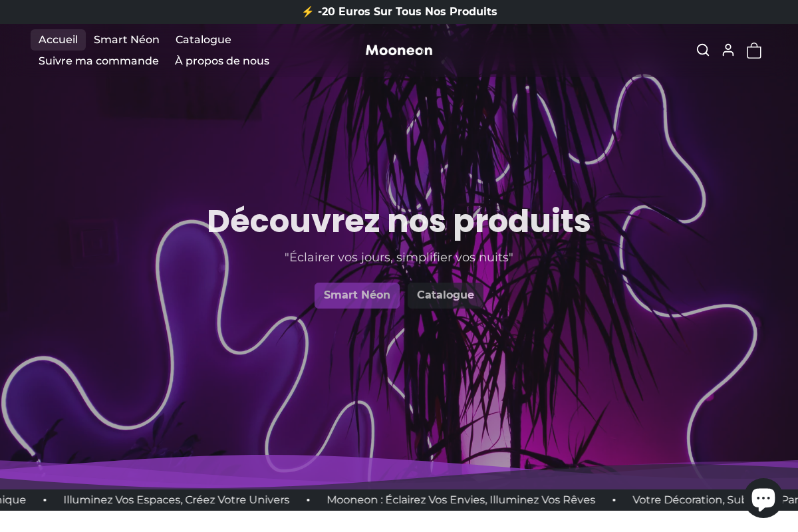Viewport: 798px width, 532px height.
Task: Navigate to Suivre ma commande
Action: click(98, 61)
